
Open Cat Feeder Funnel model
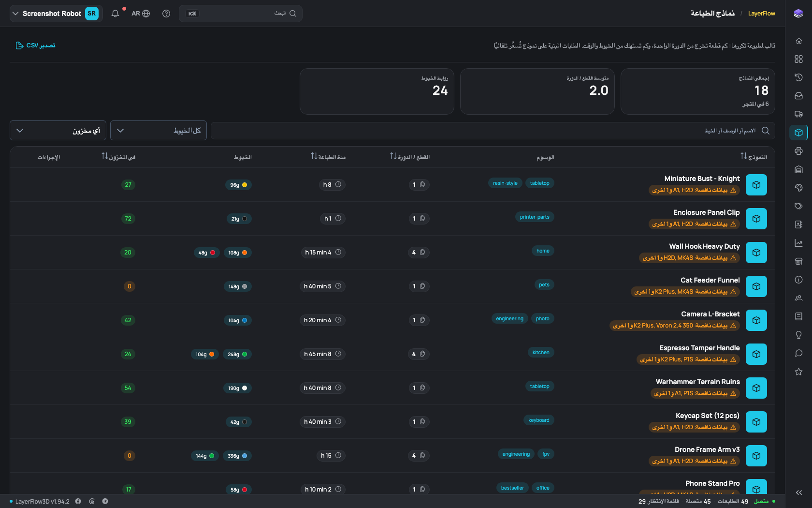click(710, 280)
